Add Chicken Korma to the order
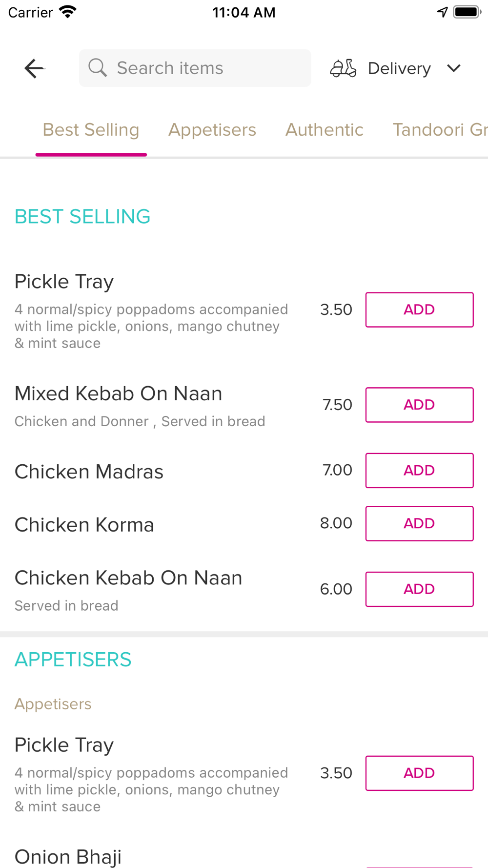 [x=419, y=523]
